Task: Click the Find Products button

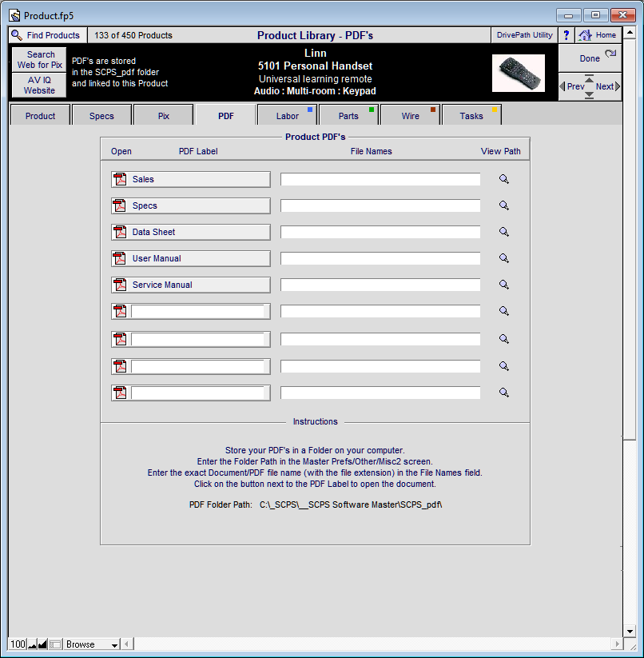Action: 48,35
